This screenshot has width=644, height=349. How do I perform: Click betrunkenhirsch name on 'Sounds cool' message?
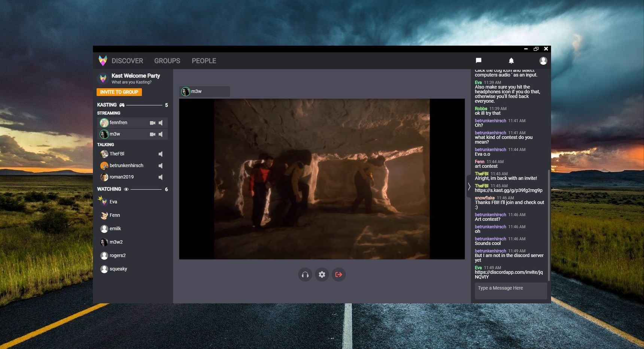point(490,239)
